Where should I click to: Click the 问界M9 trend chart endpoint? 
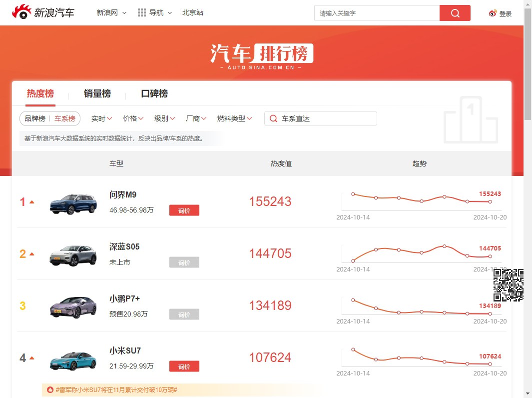[490, 201]
